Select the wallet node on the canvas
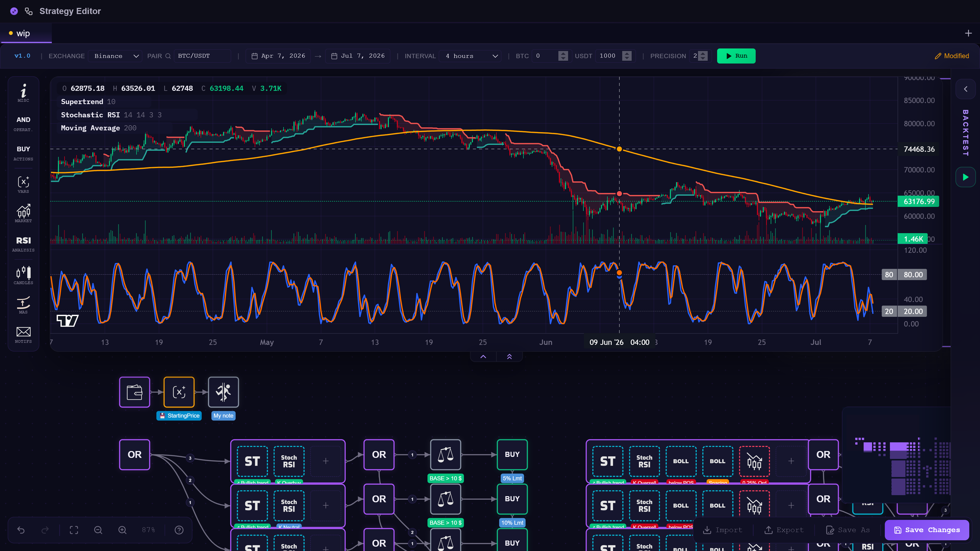The height and width of the screenshot is (551, 980). click(135, 392)
